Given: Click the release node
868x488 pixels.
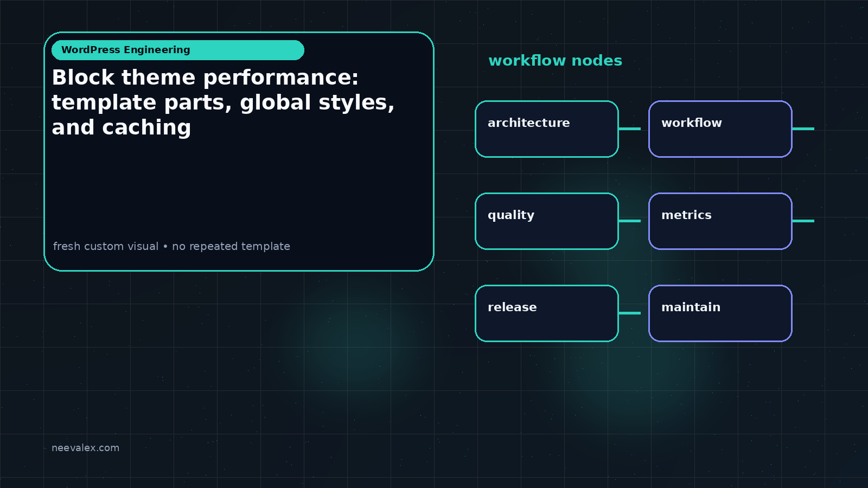Looking at the screenshot, I should point(547,313).
